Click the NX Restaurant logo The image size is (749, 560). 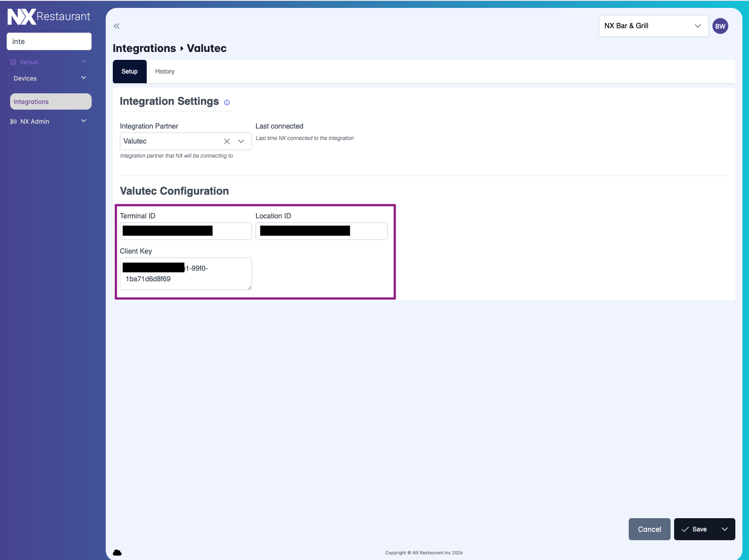click(x=48, y=17)
